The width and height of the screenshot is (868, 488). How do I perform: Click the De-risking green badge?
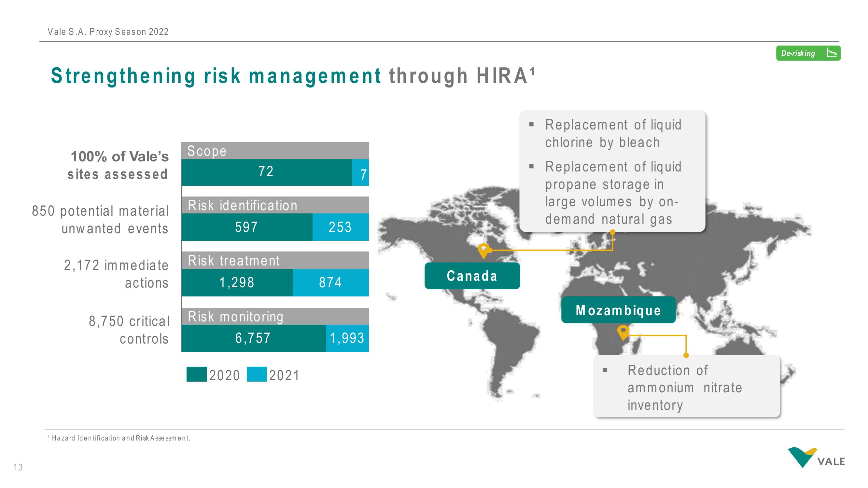point(808,53)
